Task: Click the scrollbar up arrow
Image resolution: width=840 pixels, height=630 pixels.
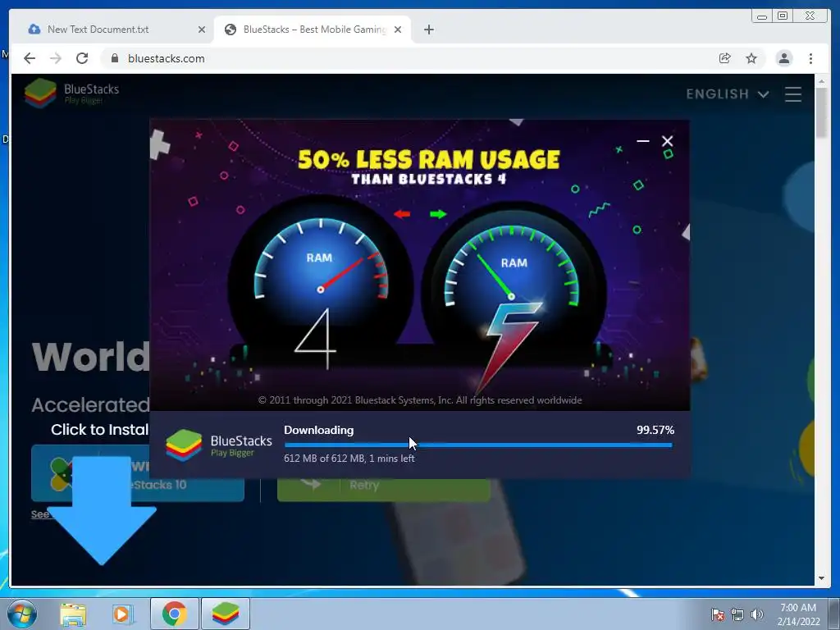Action: pyautogui.click(x=821, y=81)
